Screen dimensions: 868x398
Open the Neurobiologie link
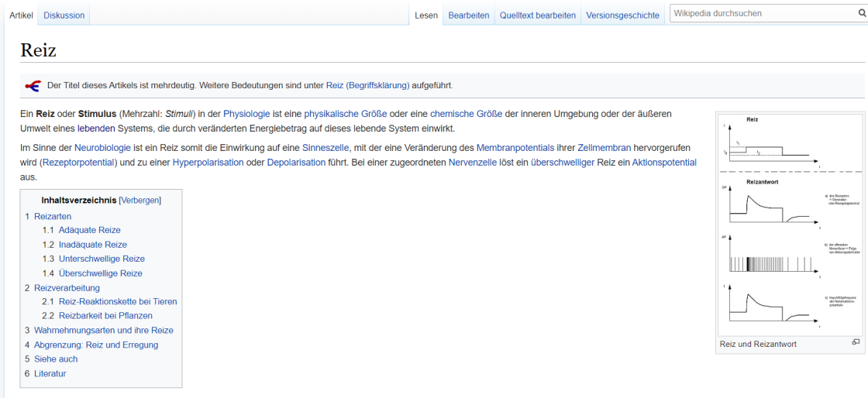tap(102, 148)
